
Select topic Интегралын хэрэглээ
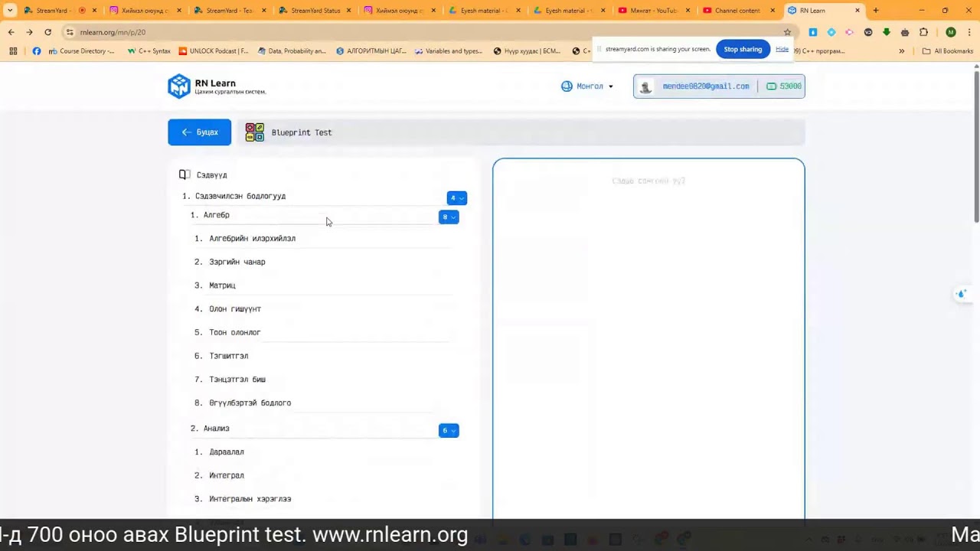point(250,499)
